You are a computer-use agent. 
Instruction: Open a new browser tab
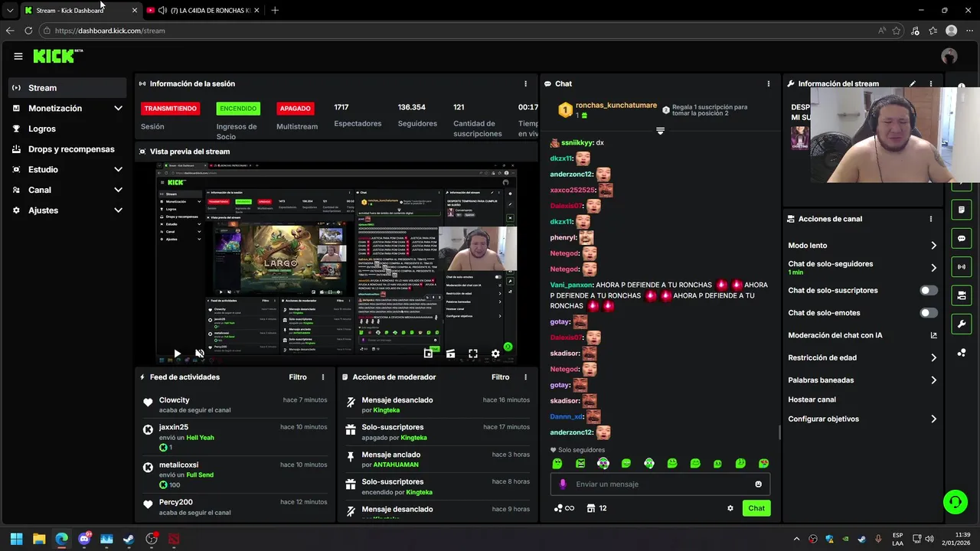tap(275, 11)
